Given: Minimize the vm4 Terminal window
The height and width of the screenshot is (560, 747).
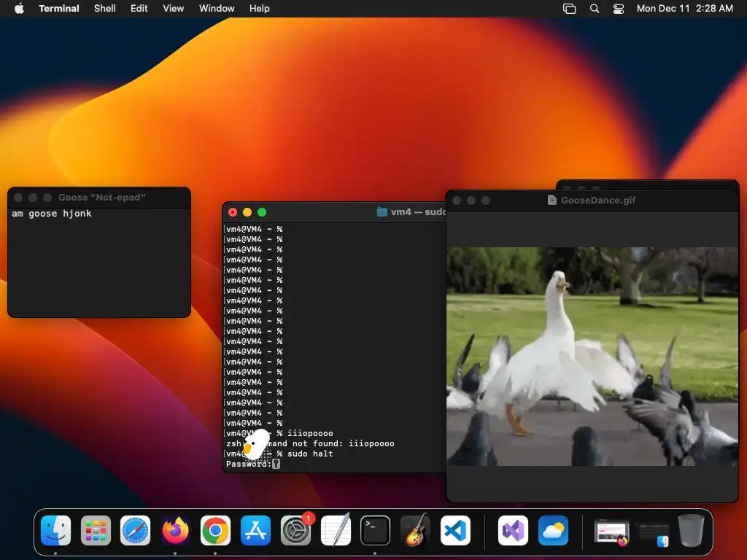Looking at the screenshot, I should [x=247, y=212].
